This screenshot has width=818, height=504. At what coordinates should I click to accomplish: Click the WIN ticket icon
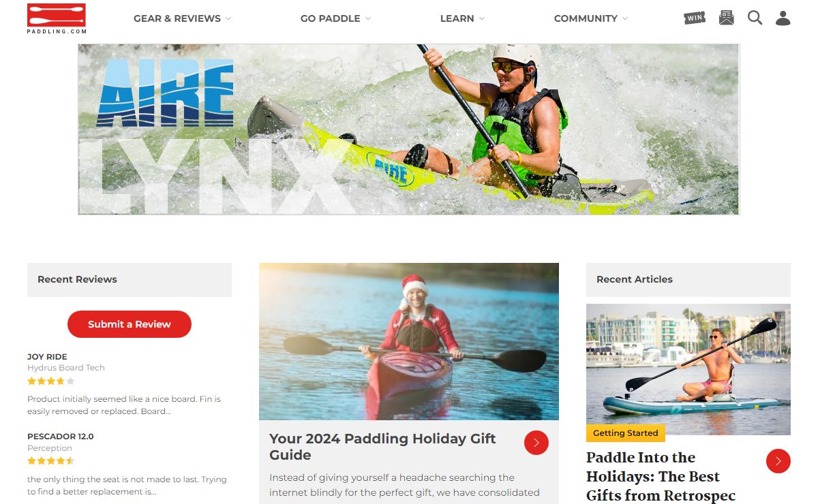pos(695,18)
